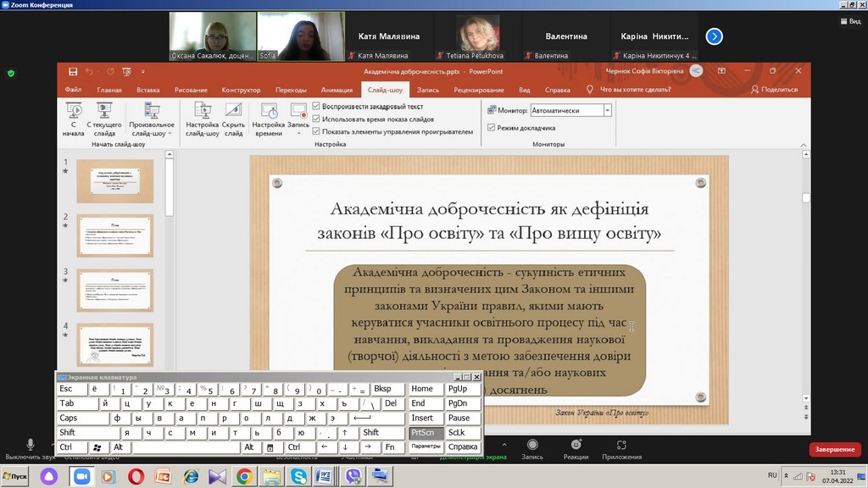Toggle 'Режим докладчика' presenter view checkbox
868x488 pixels.
point(492,128)
